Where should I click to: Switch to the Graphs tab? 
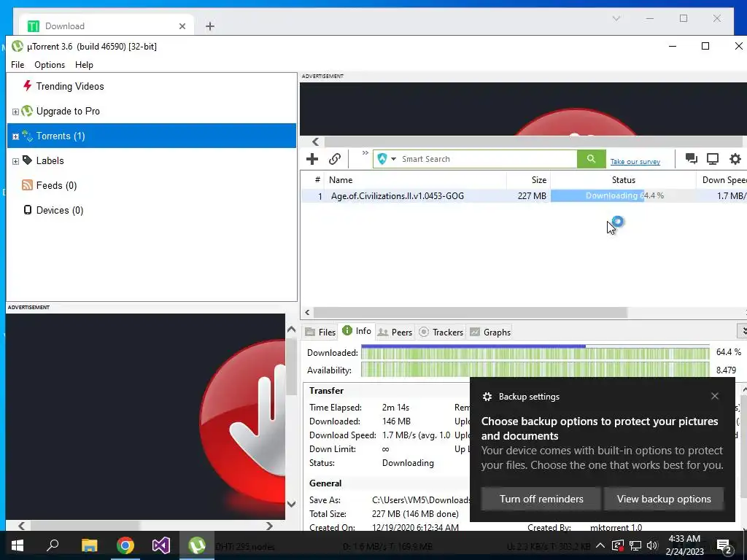pos(490,332)
